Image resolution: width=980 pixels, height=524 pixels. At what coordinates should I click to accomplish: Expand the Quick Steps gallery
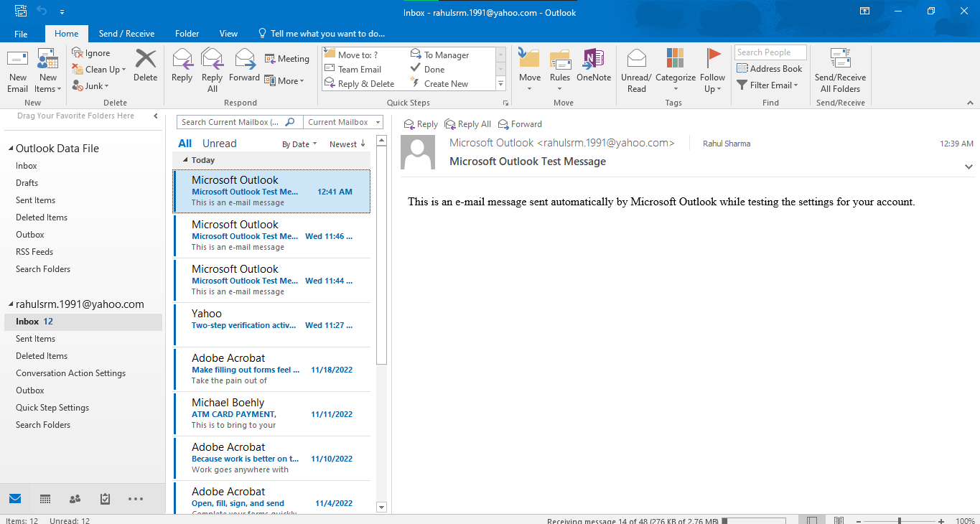(501, 84)
